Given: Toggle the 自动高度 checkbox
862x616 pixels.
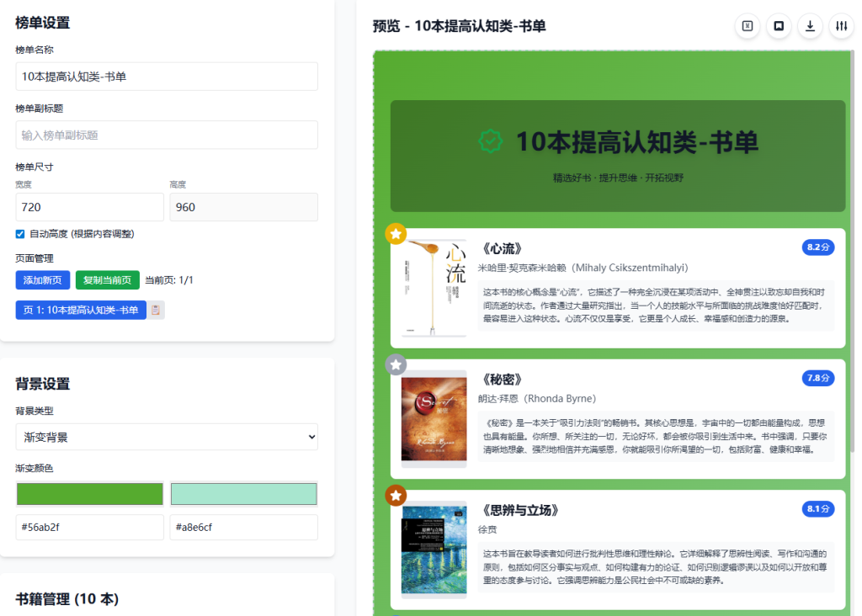Looking at the screenshot, I should pyautogui.click(x=20, y=234).
